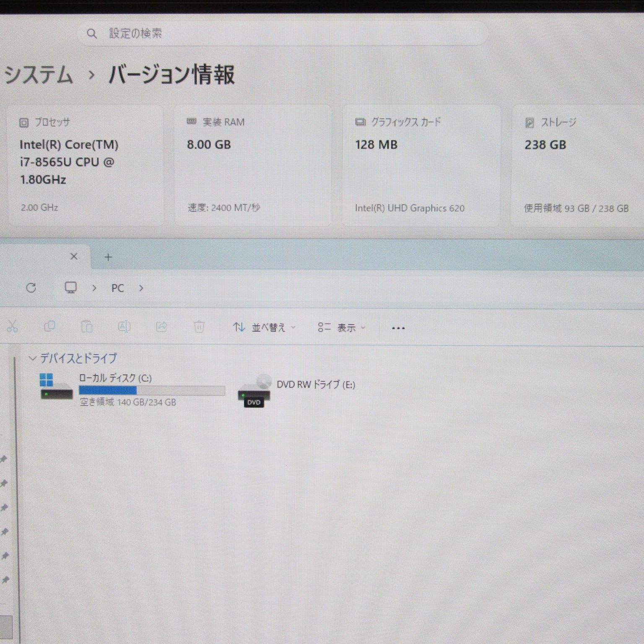Viewport: 644px width, 644px height.
Task: Select the 128 MB graphics value
Action: click(x=376, y=145)
